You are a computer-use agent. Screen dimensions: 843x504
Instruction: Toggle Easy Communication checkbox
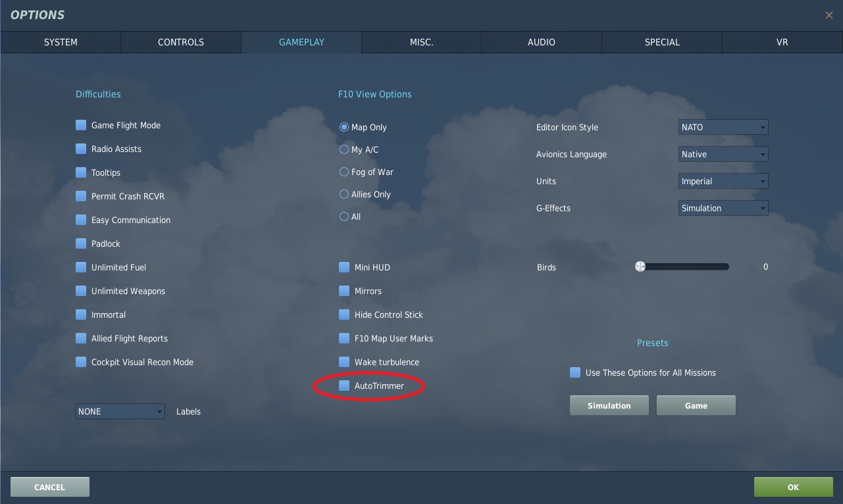(x=81, y=220)
